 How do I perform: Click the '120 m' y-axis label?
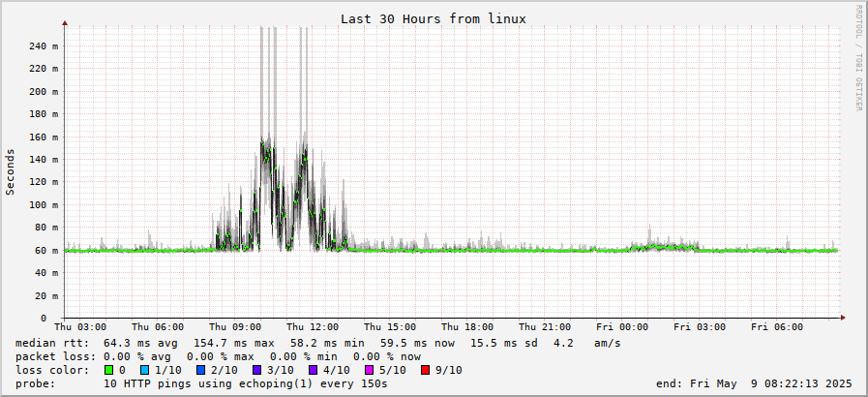point(44,182)
